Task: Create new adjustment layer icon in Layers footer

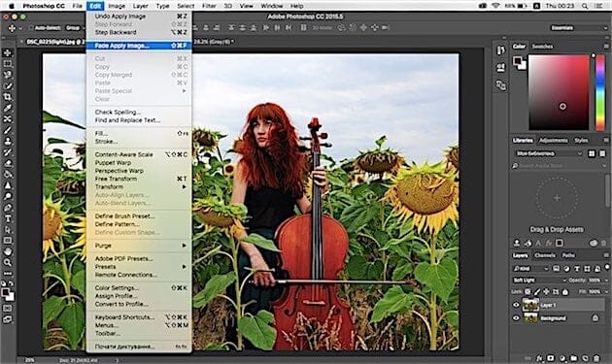Action: [562, 358]
